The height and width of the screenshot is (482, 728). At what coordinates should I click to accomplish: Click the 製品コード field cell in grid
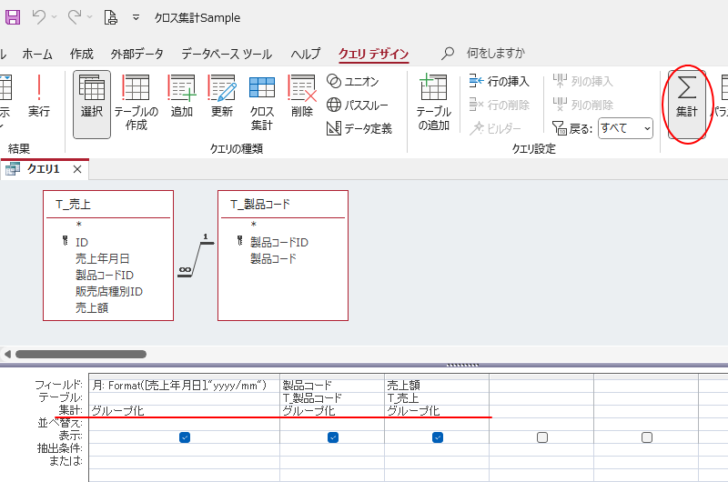332,385
